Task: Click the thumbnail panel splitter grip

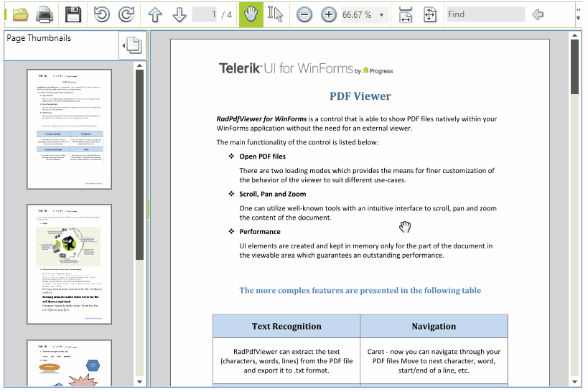Action: tap(149, 209)
